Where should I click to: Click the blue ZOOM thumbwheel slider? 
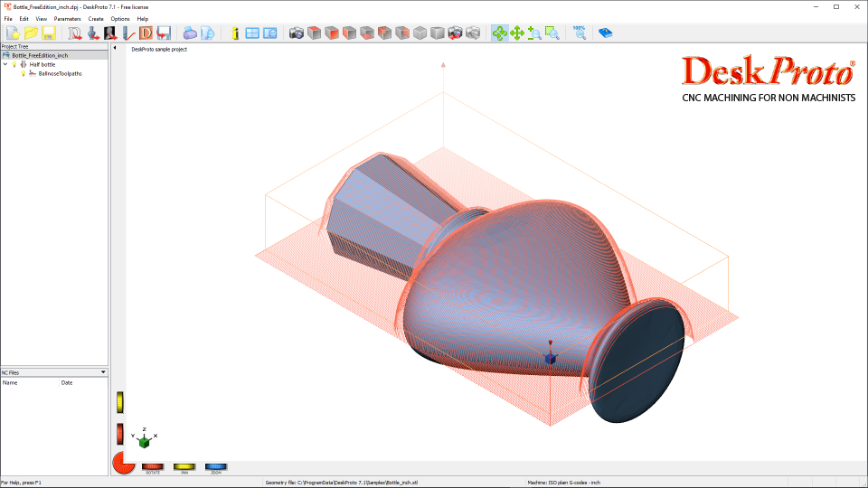tap(215, 466)
